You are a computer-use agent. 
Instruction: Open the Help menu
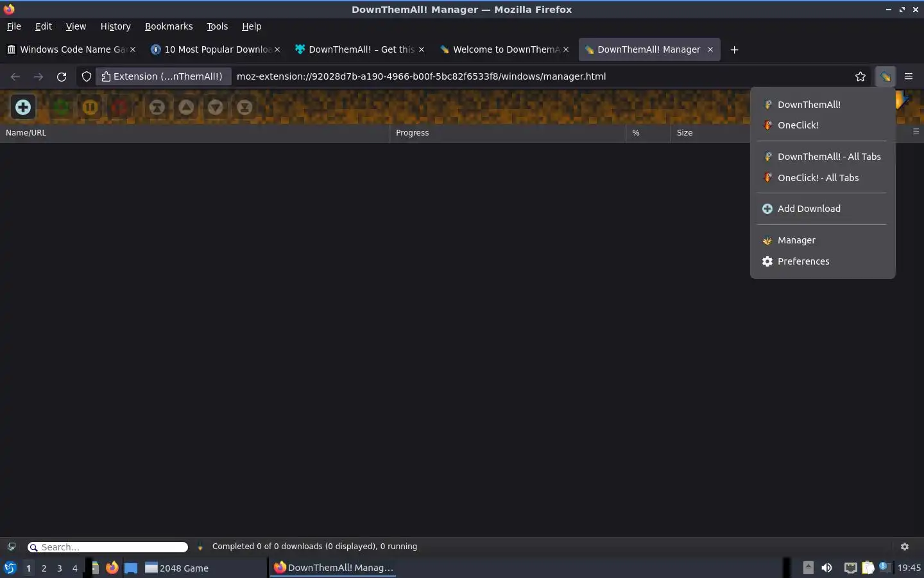coord(252,26)
